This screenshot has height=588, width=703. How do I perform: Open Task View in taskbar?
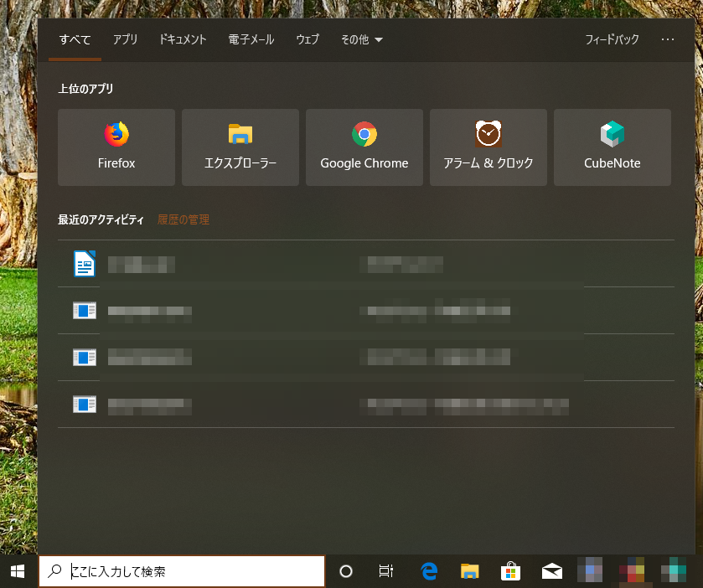(x=386, y=571)
